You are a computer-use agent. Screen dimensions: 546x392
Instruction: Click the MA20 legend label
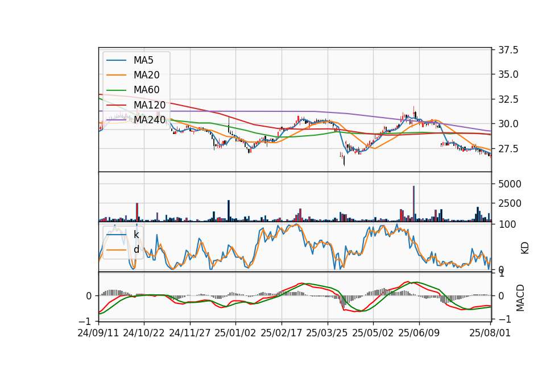click(146, 75)
